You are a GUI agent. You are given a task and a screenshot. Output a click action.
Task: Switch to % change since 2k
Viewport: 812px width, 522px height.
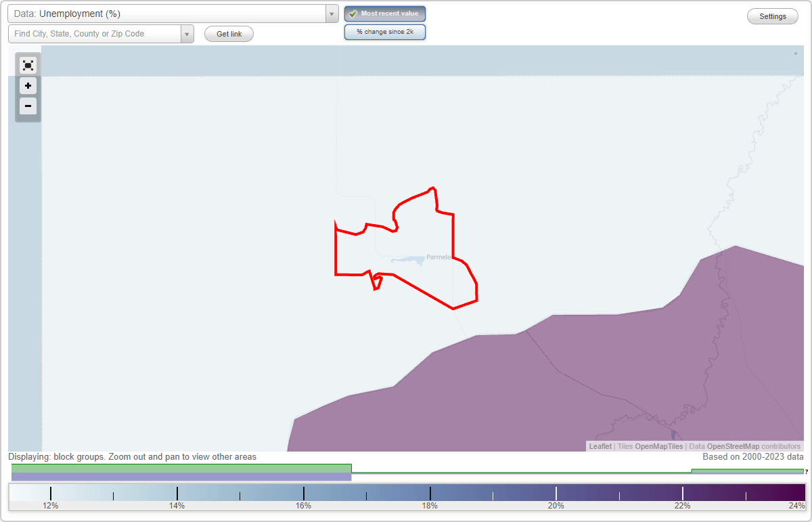tap(385, 32)
